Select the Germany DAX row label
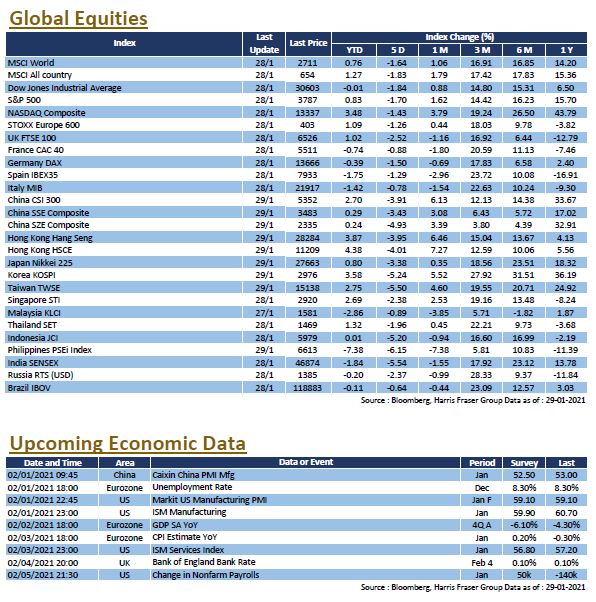Screen dimensions: 596x602 (x=35, y=163)
